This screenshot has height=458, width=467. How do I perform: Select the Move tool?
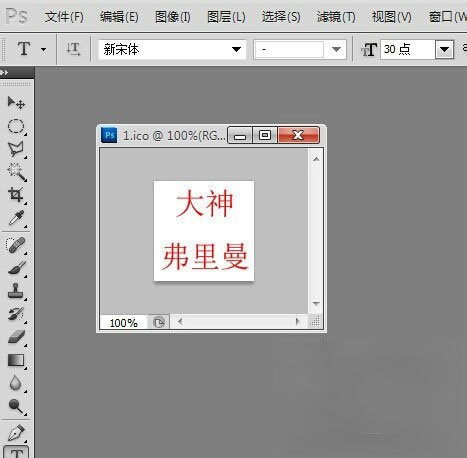16,102
